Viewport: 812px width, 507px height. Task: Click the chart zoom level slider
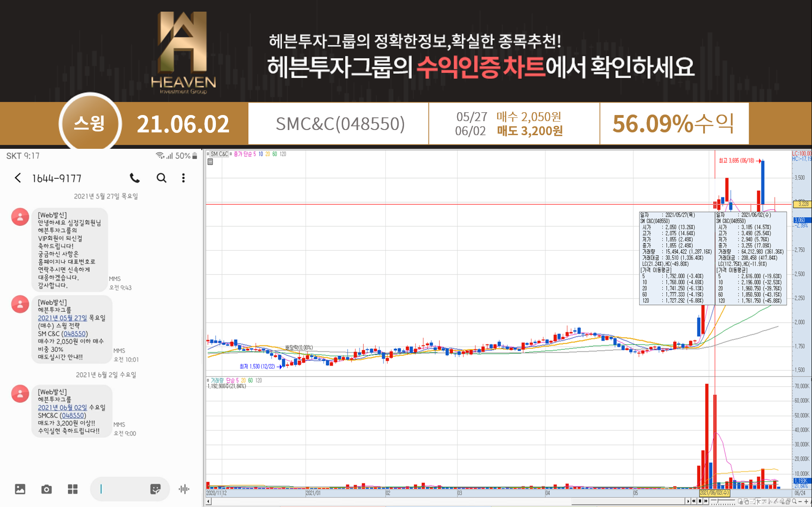point(723,501)
